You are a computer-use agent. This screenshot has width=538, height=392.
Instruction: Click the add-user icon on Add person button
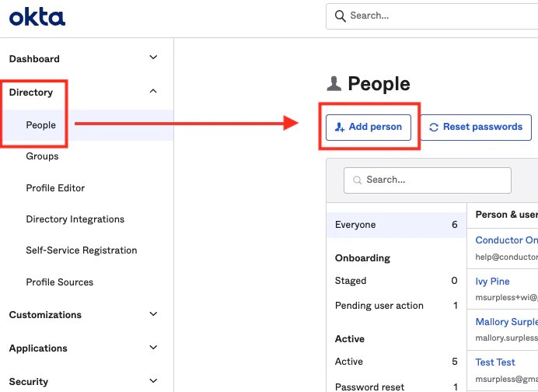click(x=340, y=127)
